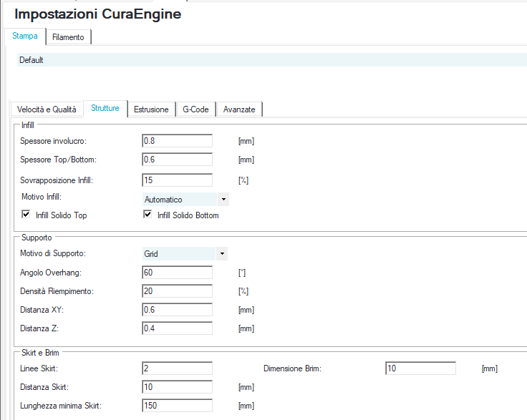Click the Spessore involucro label
The height and width of the screenshot is (420, 527).
(54, 141)
